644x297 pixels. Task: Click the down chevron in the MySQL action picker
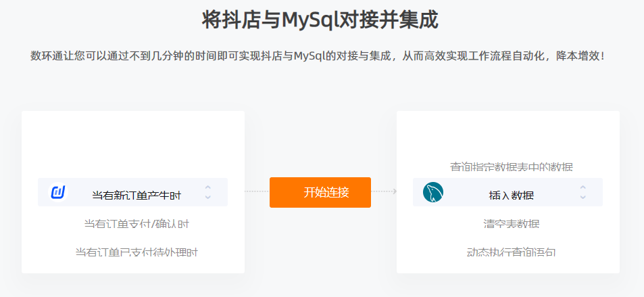583,197
